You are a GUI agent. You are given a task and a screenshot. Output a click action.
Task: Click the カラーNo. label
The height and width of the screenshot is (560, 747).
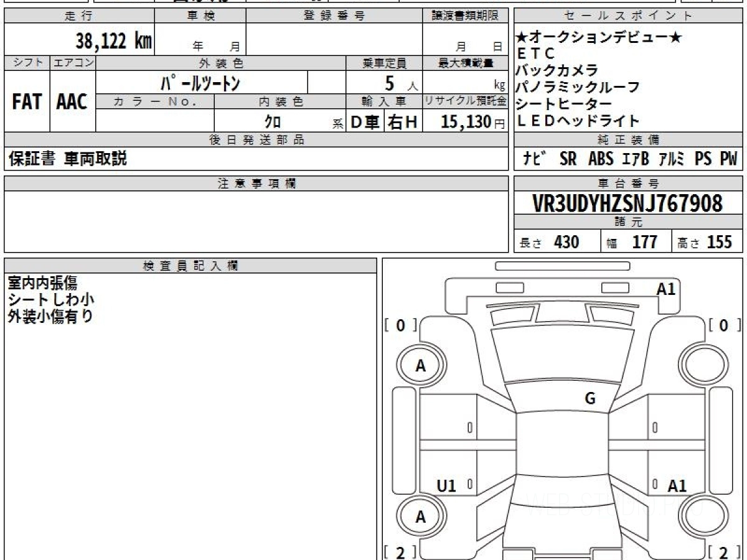point(156,101)
